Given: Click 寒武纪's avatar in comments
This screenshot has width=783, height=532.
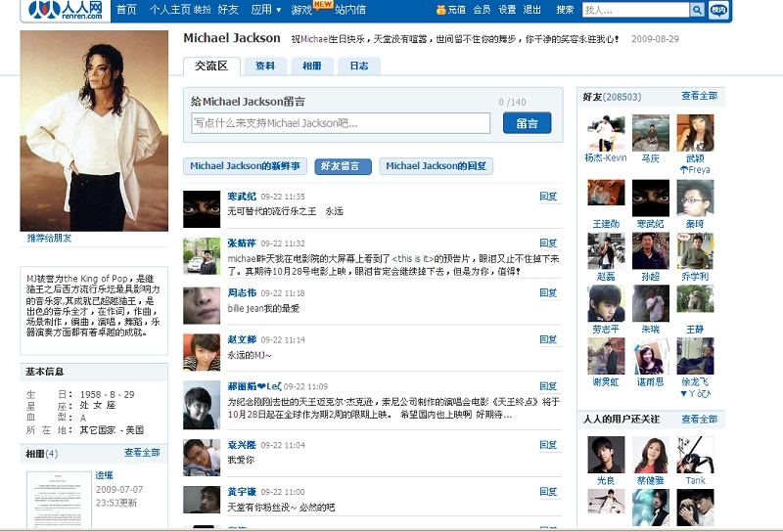Looking at the screenshot, I should pos(202,209).
